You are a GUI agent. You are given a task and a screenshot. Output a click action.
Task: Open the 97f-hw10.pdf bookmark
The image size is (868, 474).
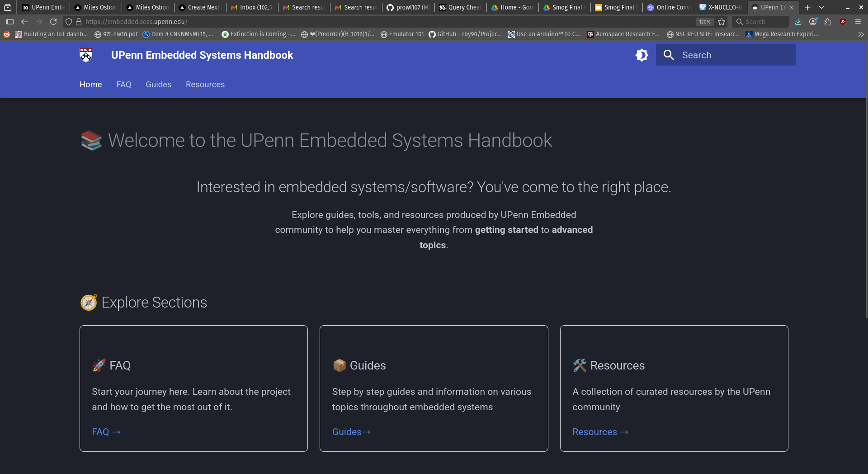pyautogui.click(x=116, y=34)
